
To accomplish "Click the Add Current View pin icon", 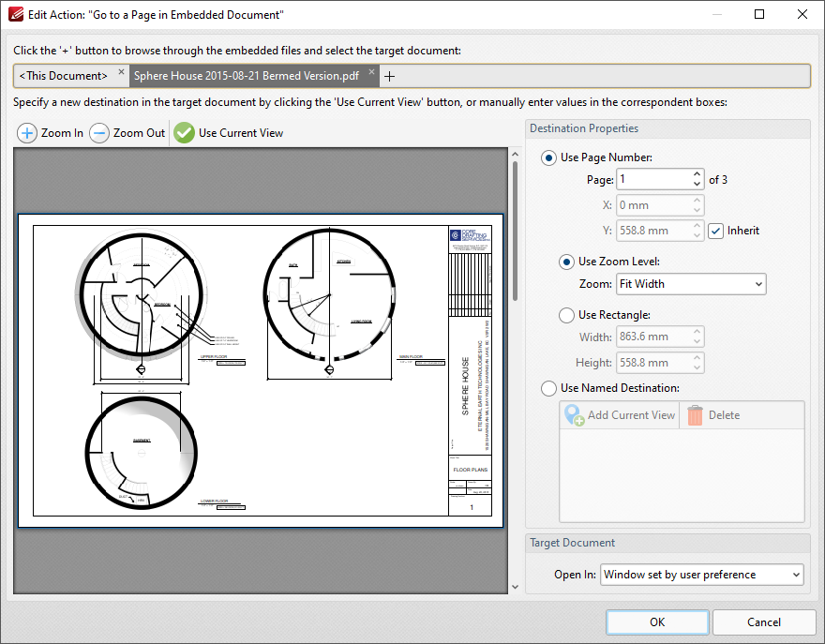I will pyautogui.click(x=574, y=415).
